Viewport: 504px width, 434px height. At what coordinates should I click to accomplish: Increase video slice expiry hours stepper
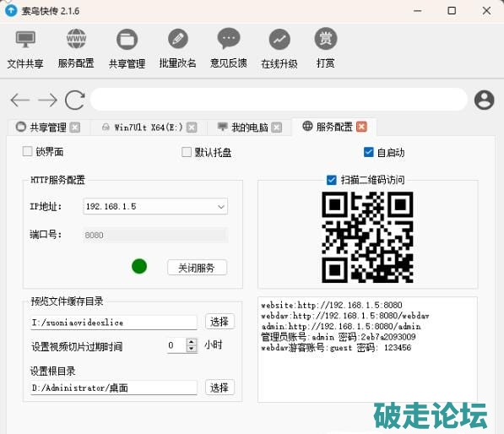tap(192, 342)
